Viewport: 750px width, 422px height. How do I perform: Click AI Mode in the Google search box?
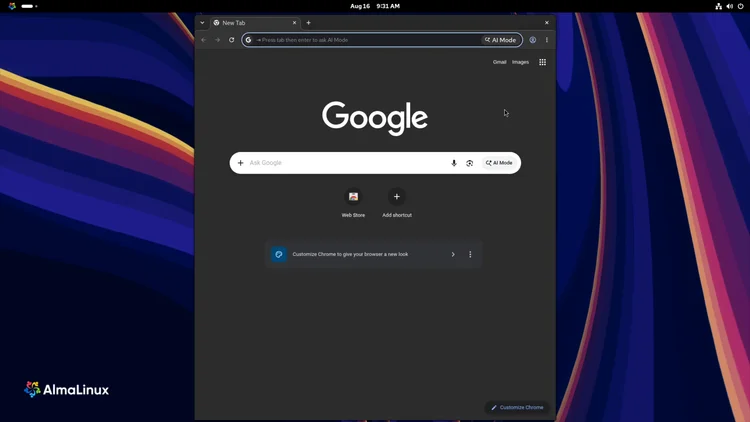click(499, 163)
